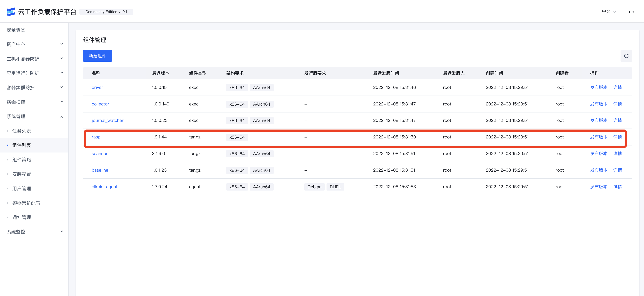Click the refresh icon in component management

coord(626,56)
